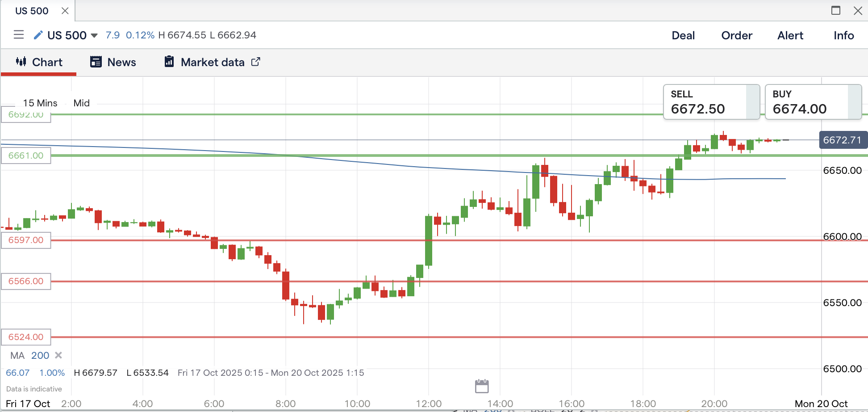Close the US 500 tab
This screenshot has width=868, height=412.
coord(65,11)
